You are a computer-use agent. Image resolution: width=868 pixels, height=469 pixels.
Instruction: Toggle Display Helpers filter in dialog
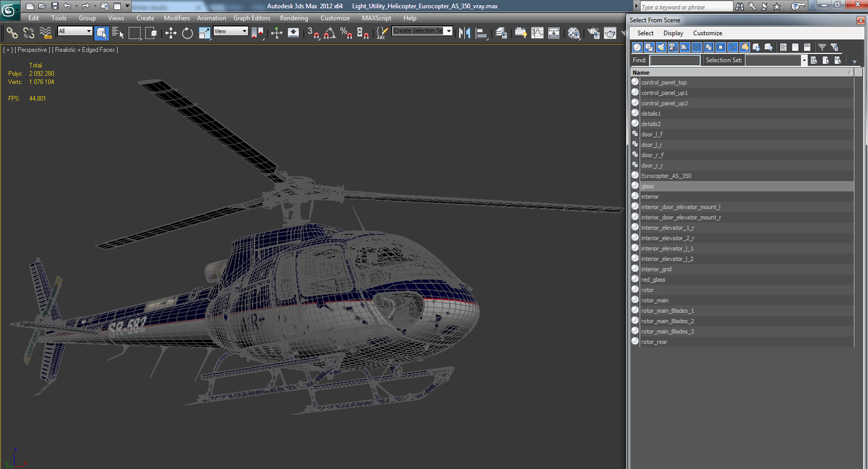(684, 47)
